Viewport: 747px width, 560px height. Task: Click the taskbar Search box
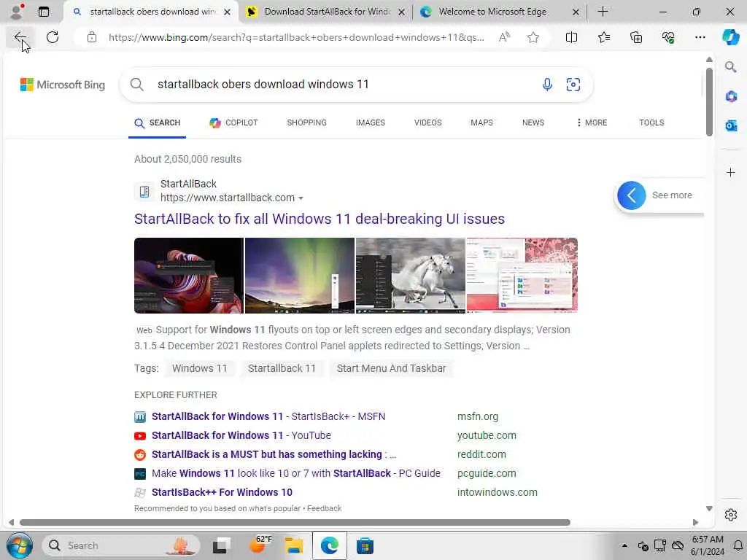(122, 545)
